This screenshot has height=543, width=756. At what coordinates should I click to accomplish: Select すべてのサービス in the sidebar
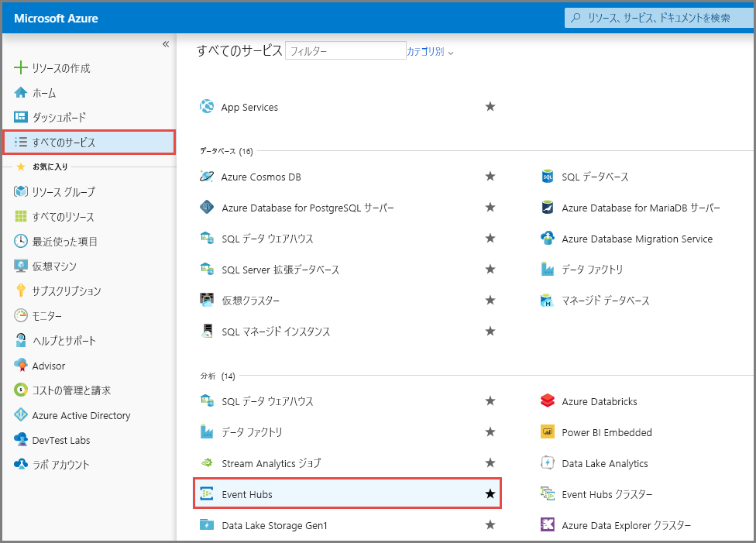click(89, 143)
